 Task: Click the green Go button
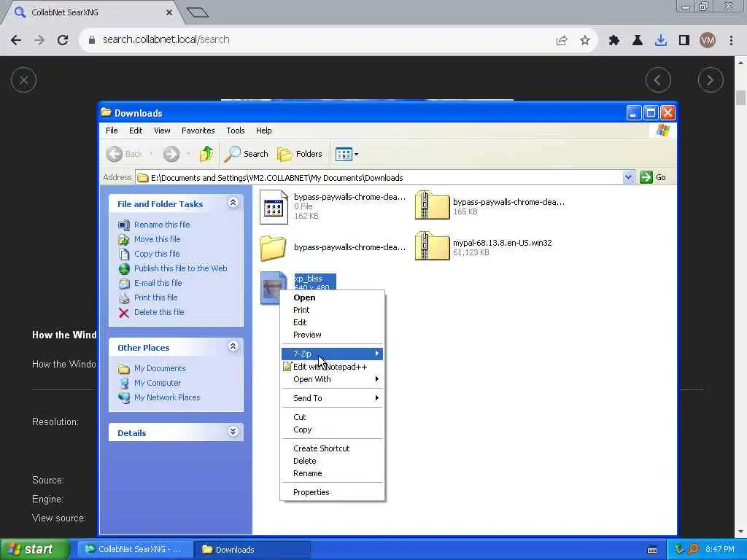click(x=653, y=177)
